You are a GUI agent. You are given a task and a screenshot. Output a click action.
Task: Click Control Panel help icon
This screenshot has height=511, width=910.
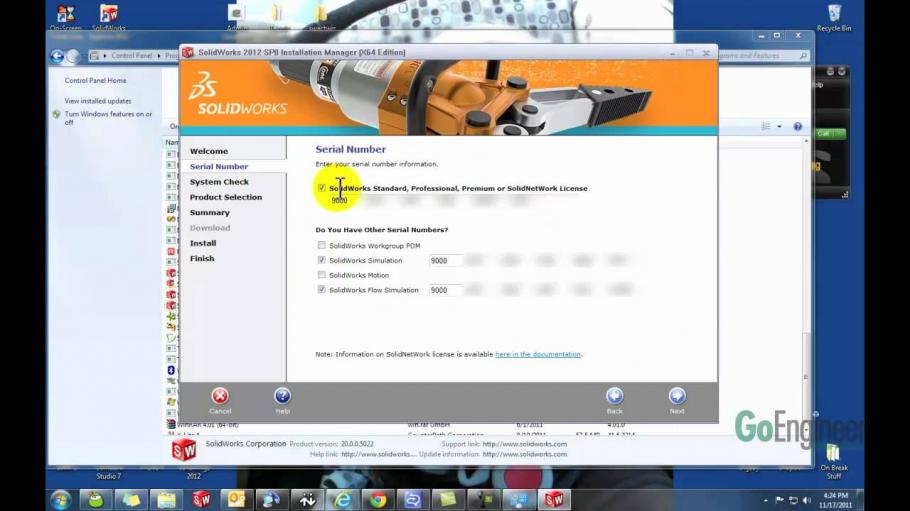point(798,127)
